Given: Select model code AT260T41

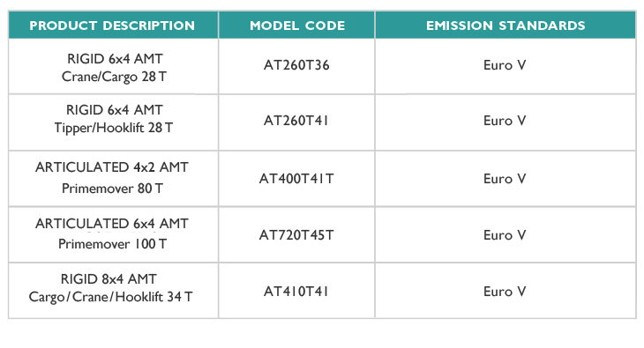Looking at the screenshot, I should pyautogui.click(x=296, y=121).
